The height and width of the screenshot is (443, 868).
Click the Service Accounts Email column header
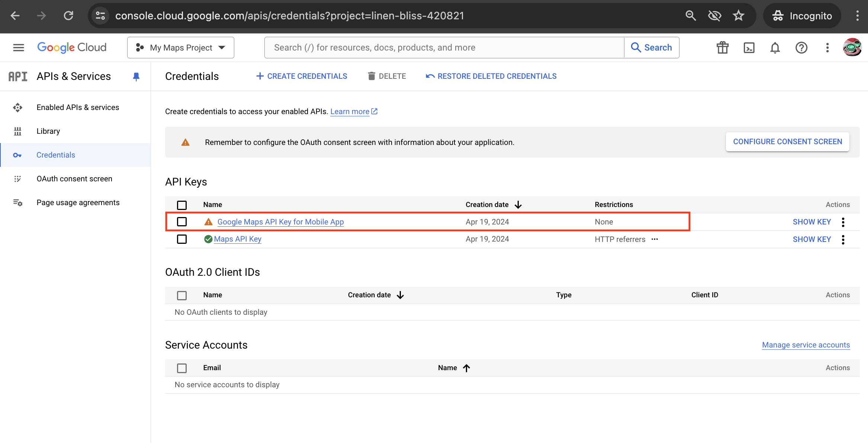click(212, 368)
